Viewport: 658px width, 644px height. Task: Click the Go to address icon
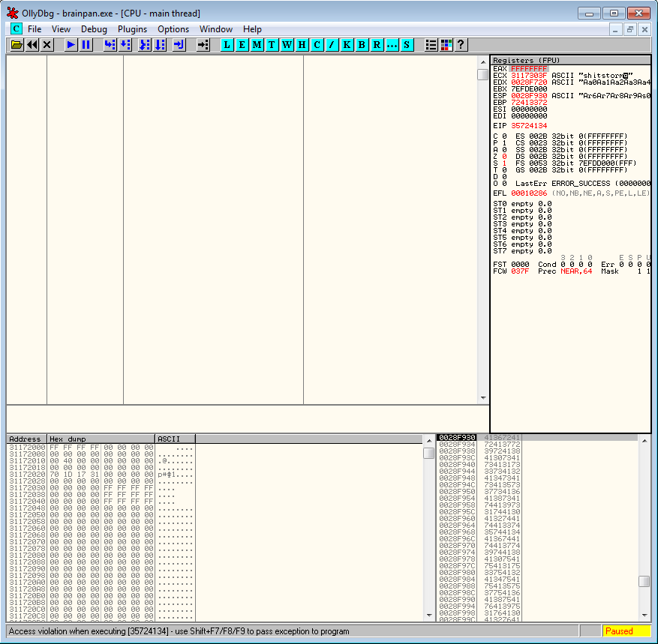[203, 44]
